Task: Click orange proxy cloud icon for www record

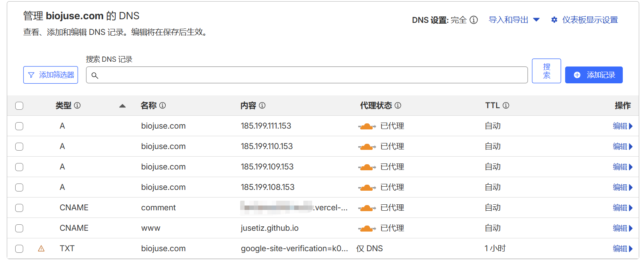Action: point(367,228)
